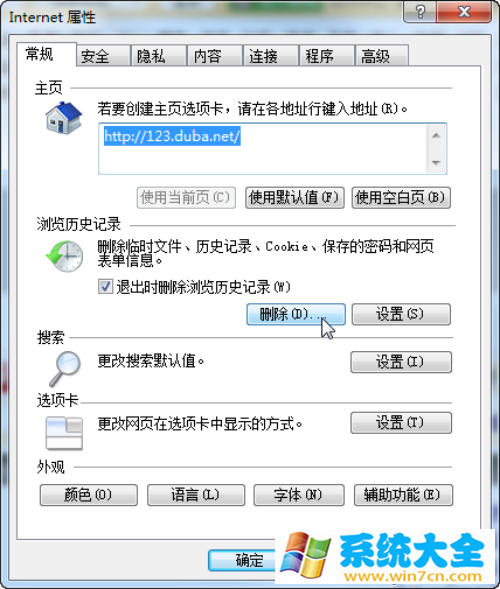Click the homepage URL text field
This screenshot has height=589, width=500.
pos(262,149)
